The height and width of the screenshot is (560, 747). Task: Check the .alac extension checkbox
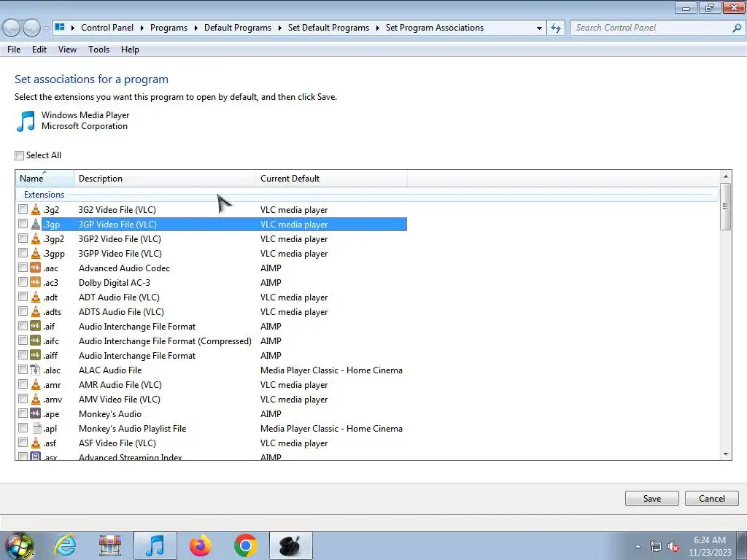pos(23,370)
